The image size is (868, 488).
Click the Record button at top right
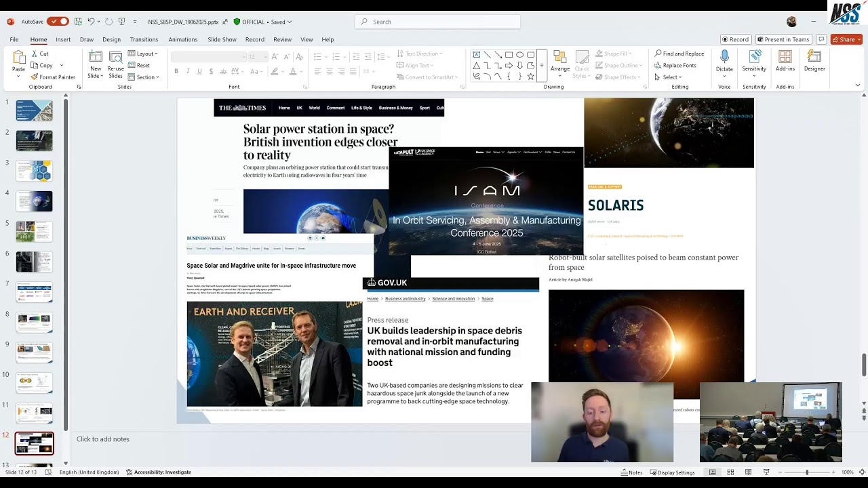point(735,39)
